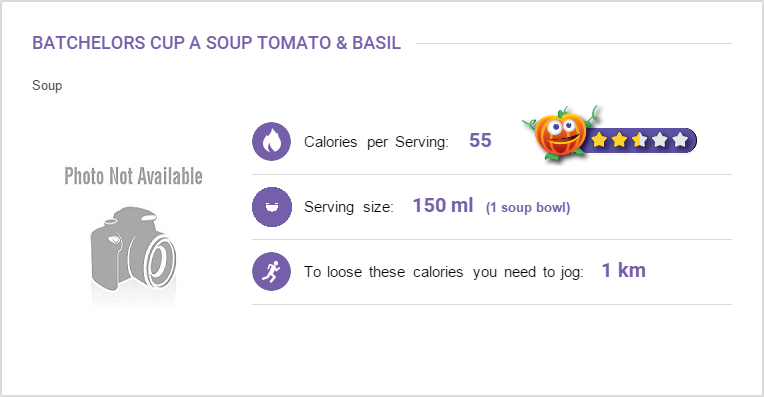Click the 1 km jogging distance

(624, 270)
